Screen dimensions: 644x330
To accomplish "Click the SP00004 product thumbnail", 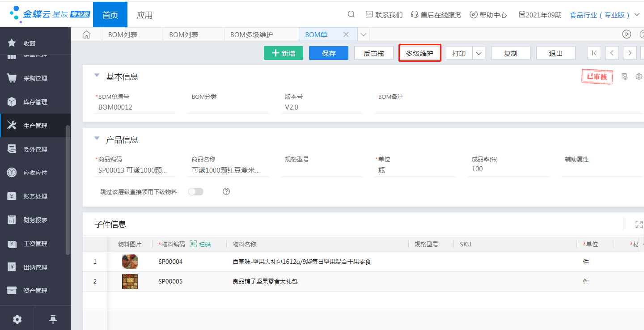I will [x=130, y=261].
